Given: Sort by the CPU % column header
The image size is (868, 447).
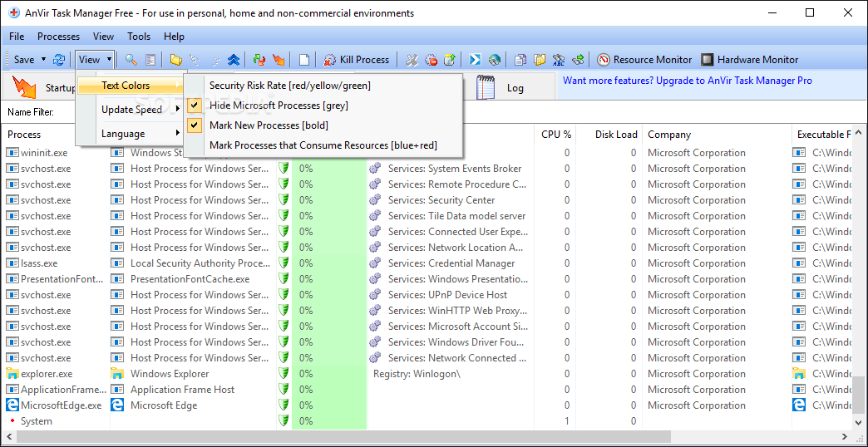Looking at the screenshot, I should [x=556, y=135].
